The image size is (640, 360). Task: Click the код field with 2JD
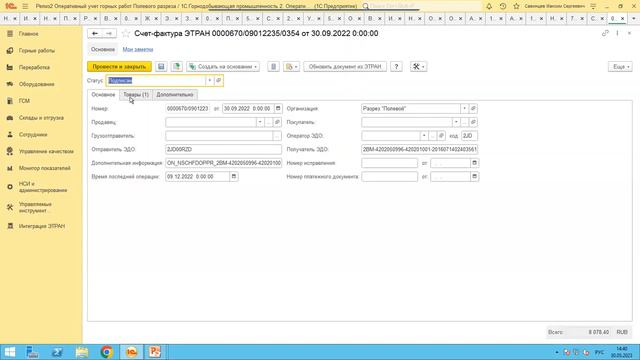coord(469,136)
